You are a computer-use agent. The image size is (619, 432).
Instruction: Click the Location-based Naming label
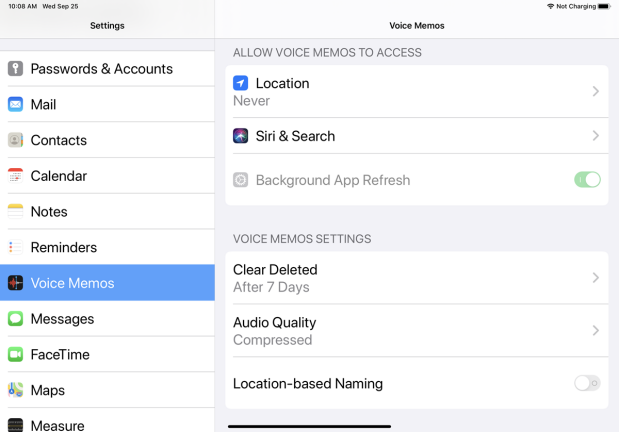tap(308, 383)
